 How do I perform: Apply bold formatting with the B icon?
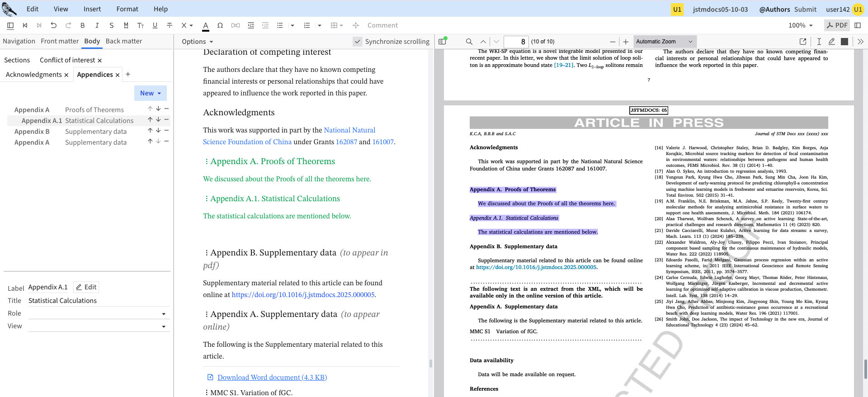tap(82, 25)
